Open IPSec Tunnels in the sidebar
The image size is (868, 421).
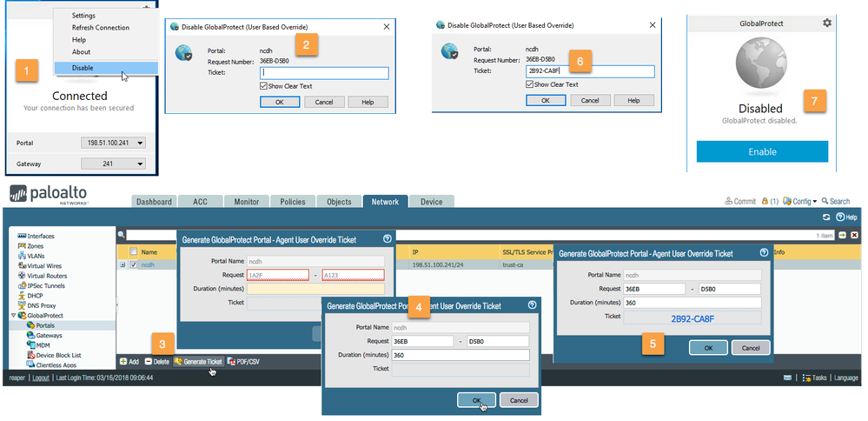click(42, 286)
